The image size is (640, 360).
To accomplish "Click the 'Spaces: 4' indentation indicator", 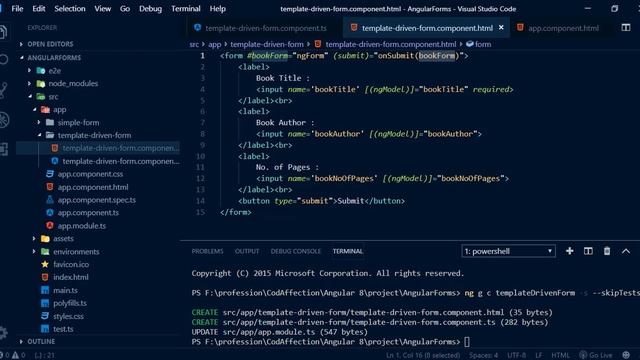I will point(484,355).
